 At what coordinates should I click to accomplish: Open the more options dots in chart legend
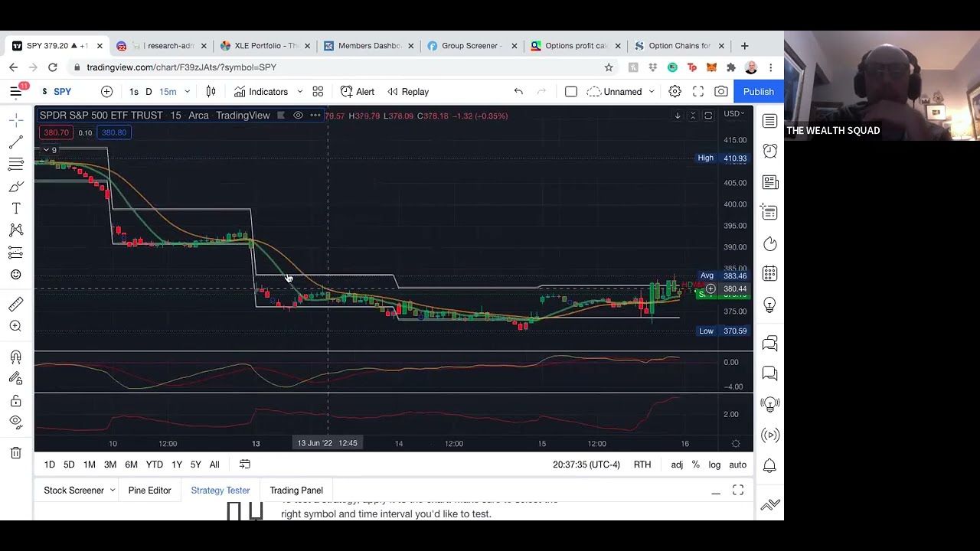tap(315, 116)
